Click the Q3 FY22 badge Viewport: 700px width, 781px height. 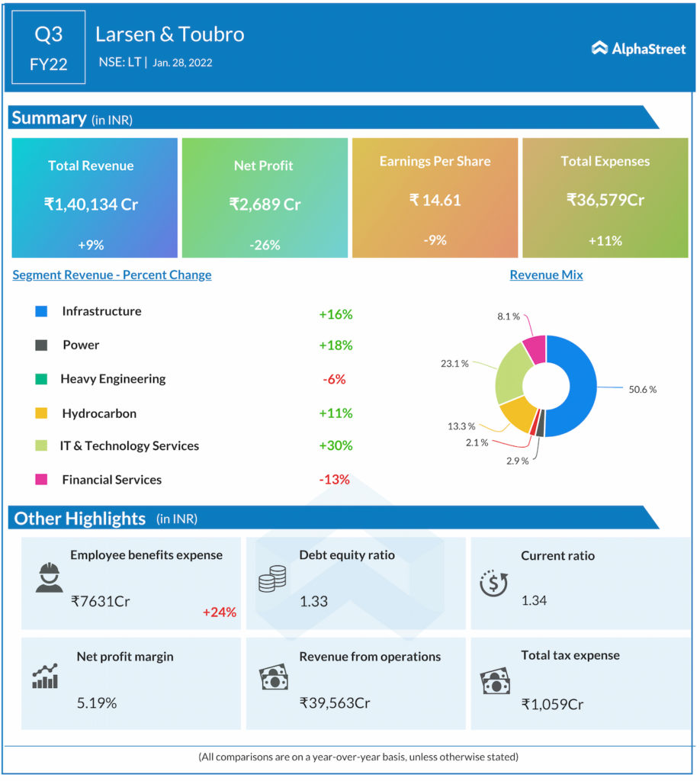click(49, 49)
